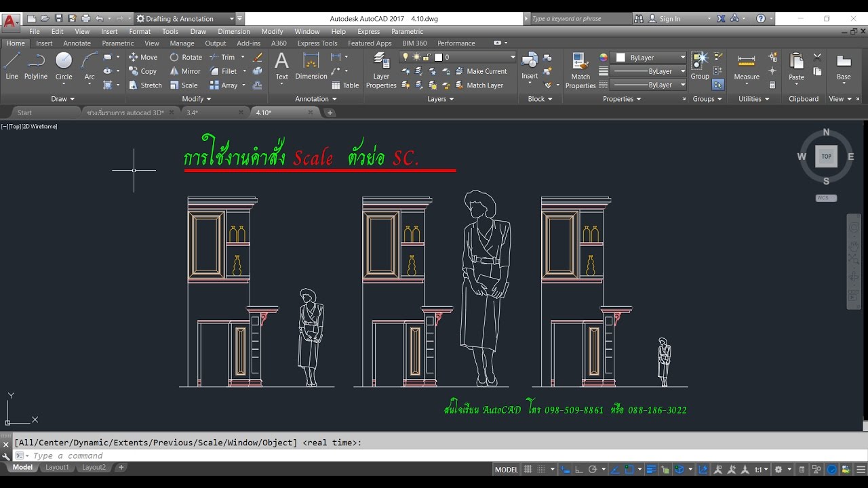
Task: Activate the Array command
Action: tap(224, 85)
